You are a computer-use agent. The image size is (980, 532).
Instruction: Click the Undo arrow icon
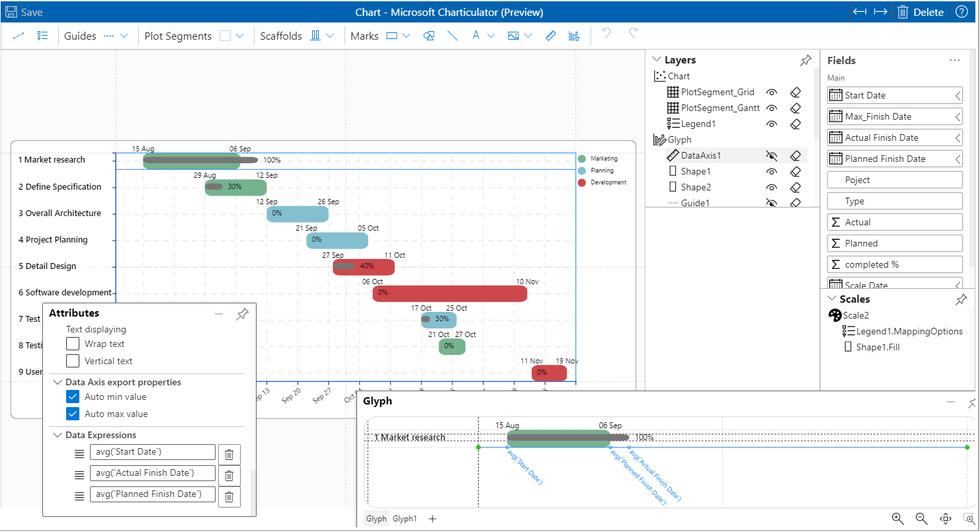(606, 33)
